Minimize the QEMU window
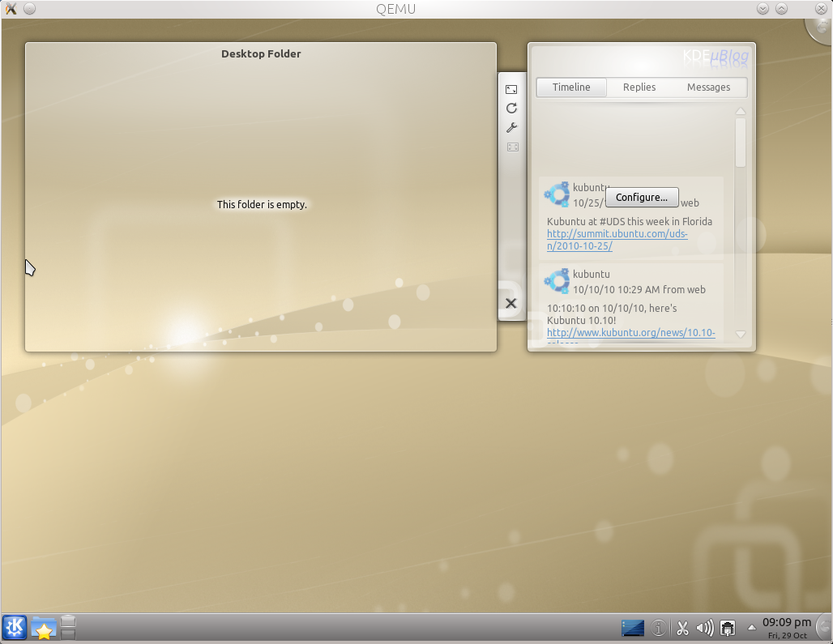This screenshot has width=833, height=644. pyautogui.click(x=763, y=8)
